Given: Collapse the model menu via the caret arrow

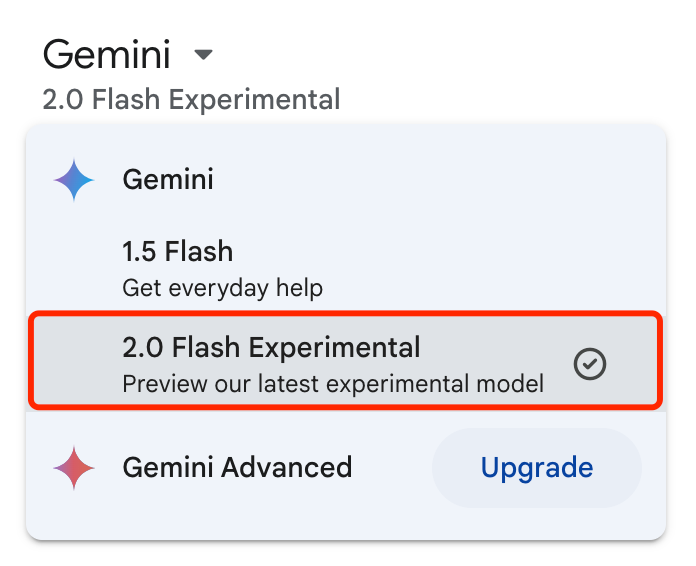Looking at the screenshot, I should click(204, 55).
